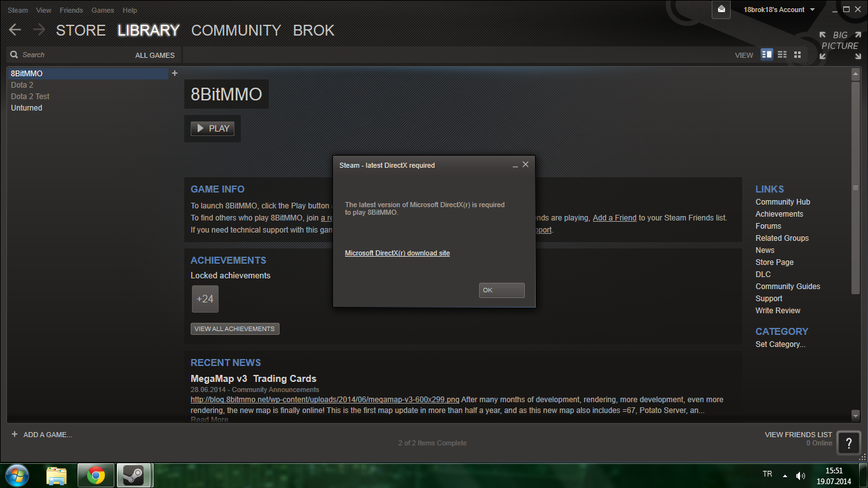Switch to grid view layout
Screen dimensions: 868x488
tap(797, 55)
